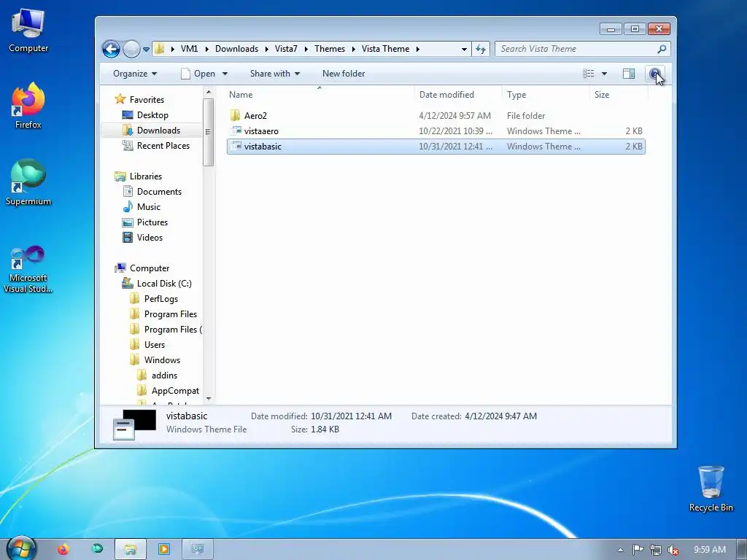The image size is (747, 560).
Task: Expand breadcrumb arrow between VM1 and Downloads
Action: coord(206,49)
